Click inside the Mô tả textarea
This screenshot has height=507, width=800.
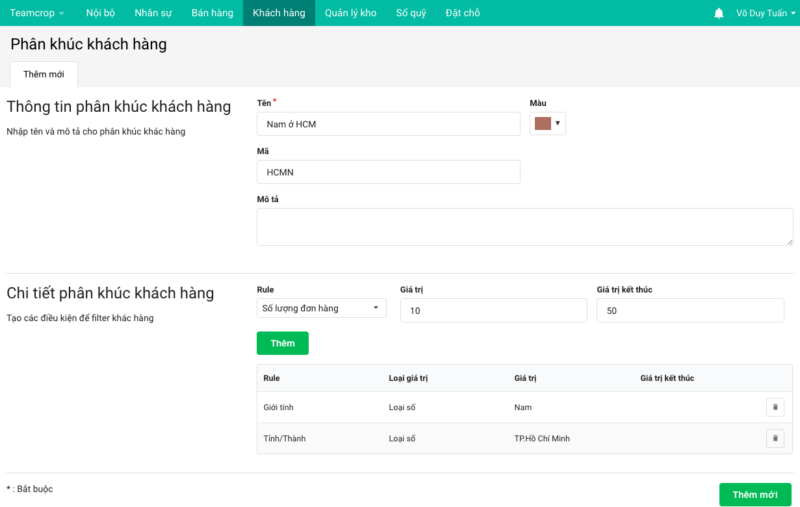point(524,227)
